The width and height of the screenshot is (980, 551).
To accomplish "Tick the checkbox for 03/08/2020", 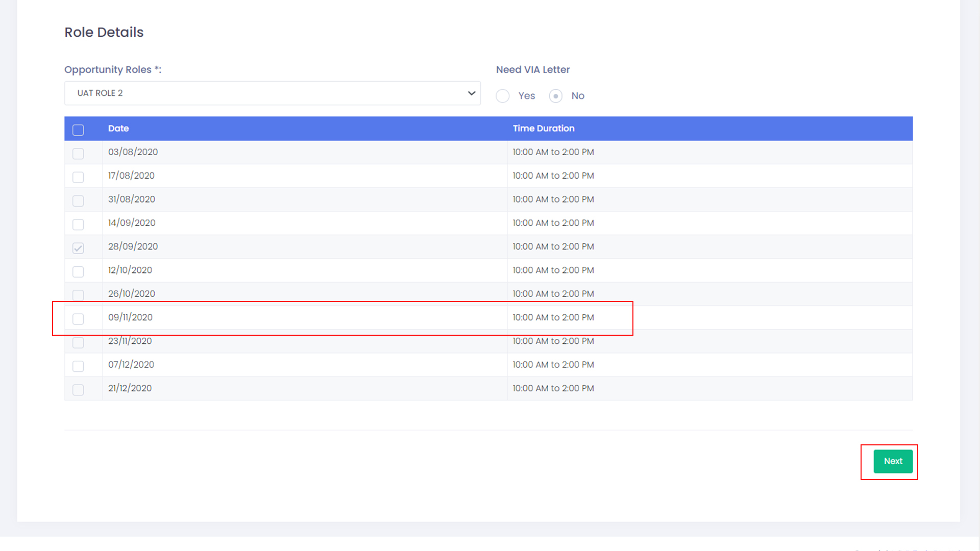I will coord(78,154).
